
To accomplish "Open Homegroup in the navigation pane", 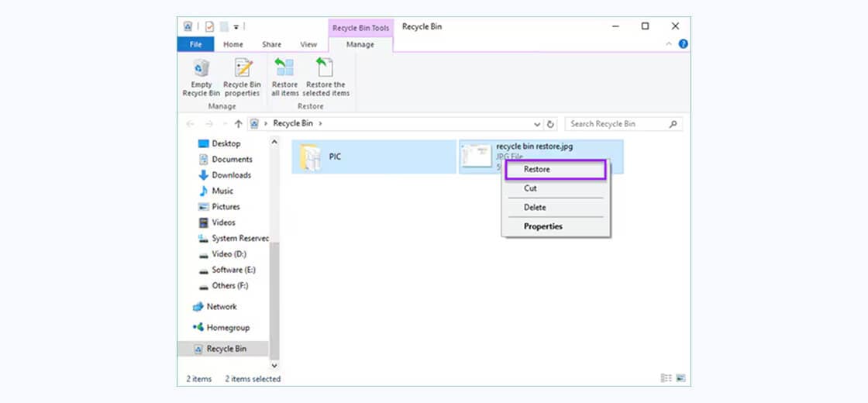I will point(228,328).
